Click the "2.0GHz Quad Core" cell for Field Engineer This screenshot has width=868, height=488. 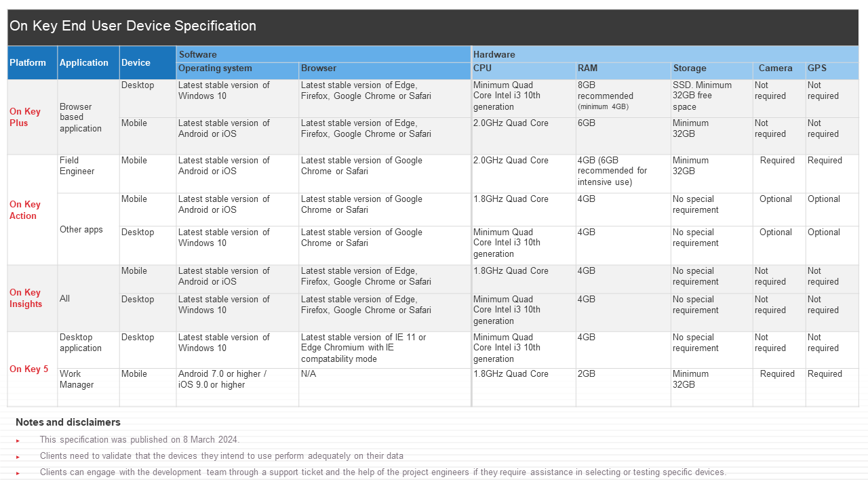click(524, 174)
